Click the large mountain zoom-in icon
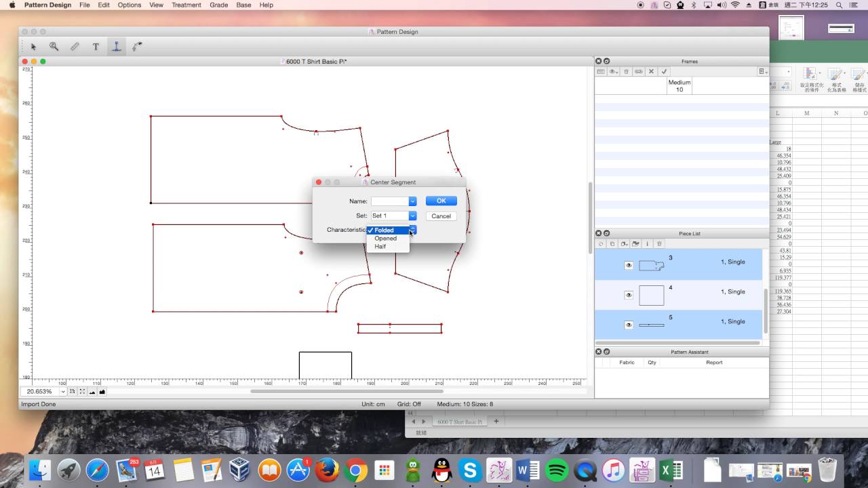The image size is (868, 488). [x=102, y=392]
